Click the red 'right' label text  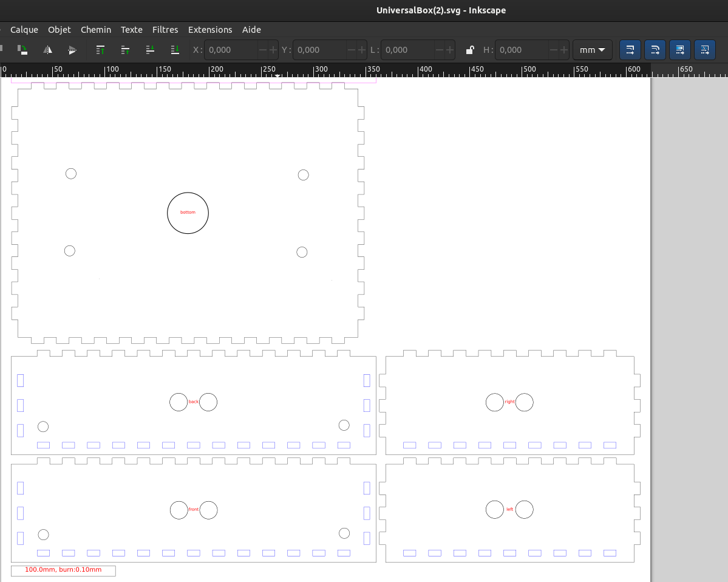[x=510, y=402]
